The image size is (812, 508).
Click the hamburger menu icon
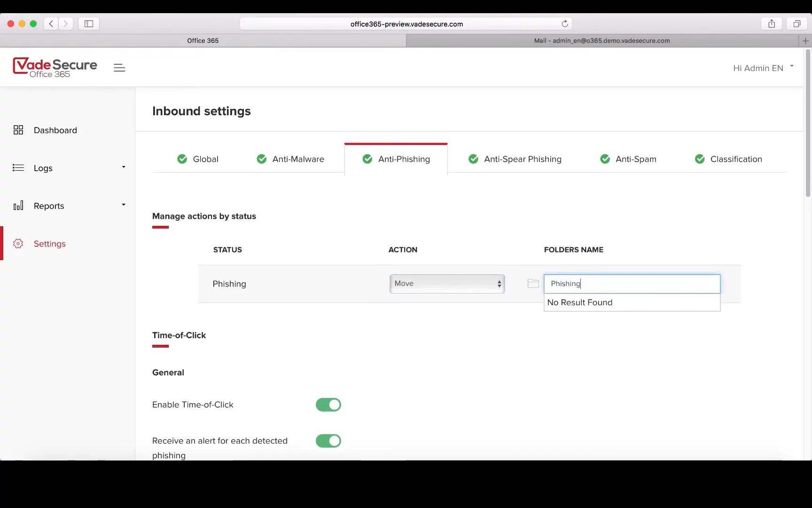119,68
